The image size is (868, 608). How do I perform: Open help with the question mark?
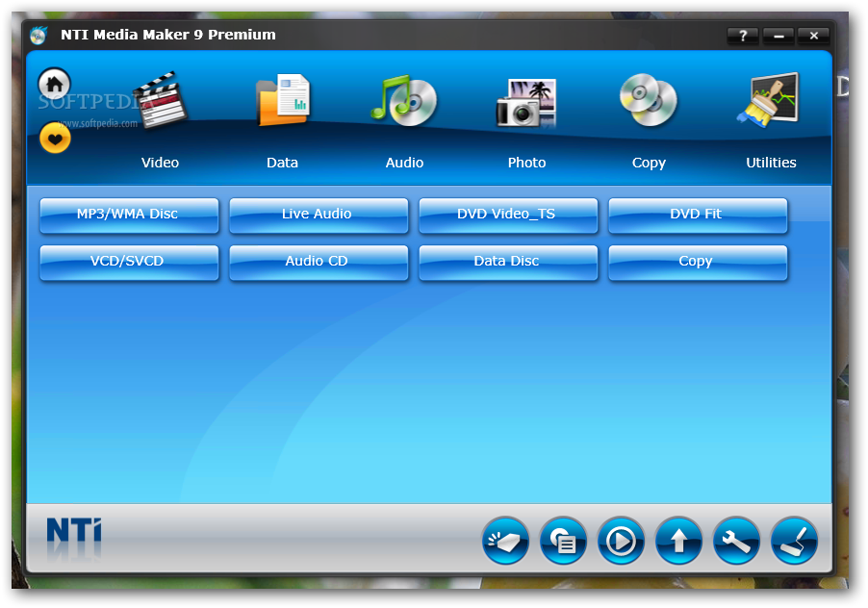[x=742, y=36]
